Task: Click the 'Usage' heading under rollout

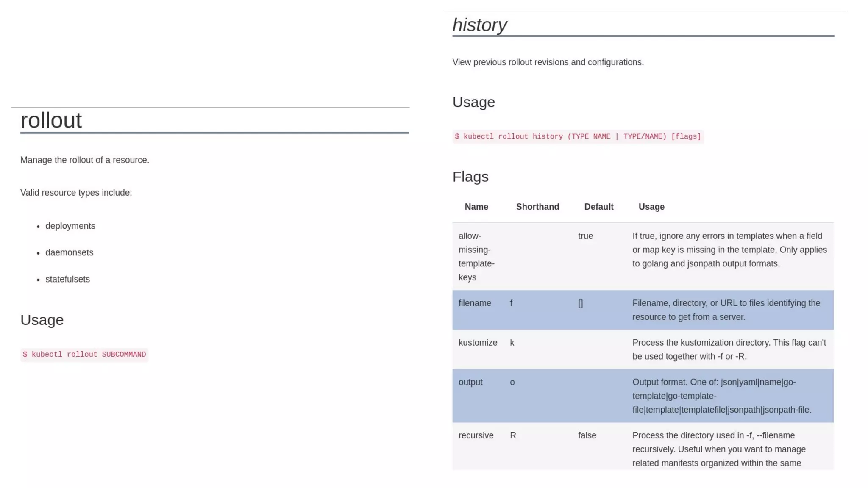Action: click(42, 320)
